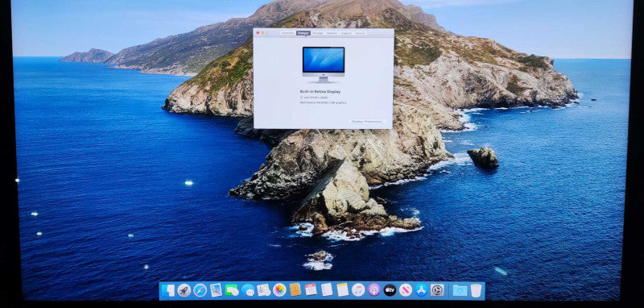This screenshot has width=644, height=308.
Task: Open Reminders from the Dock
Action: tap(327, 290)
